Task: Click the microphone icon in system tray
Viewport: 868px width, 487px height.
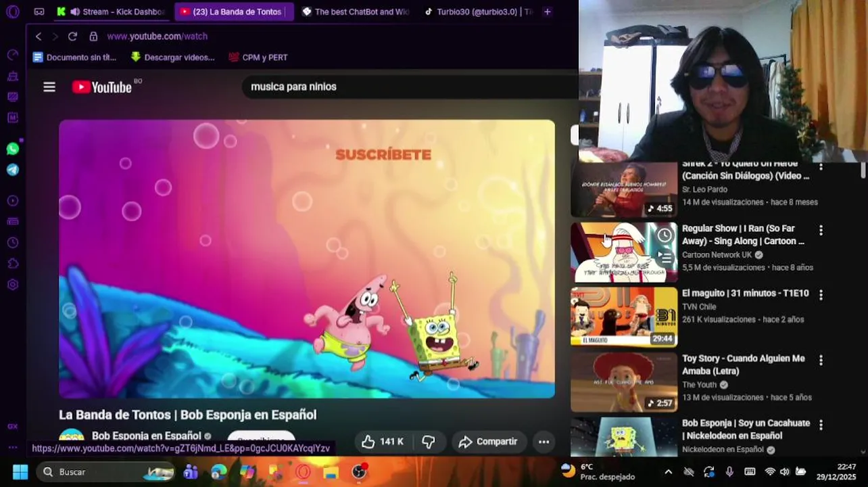Action: pyautogui.click(x=729, y=472)
